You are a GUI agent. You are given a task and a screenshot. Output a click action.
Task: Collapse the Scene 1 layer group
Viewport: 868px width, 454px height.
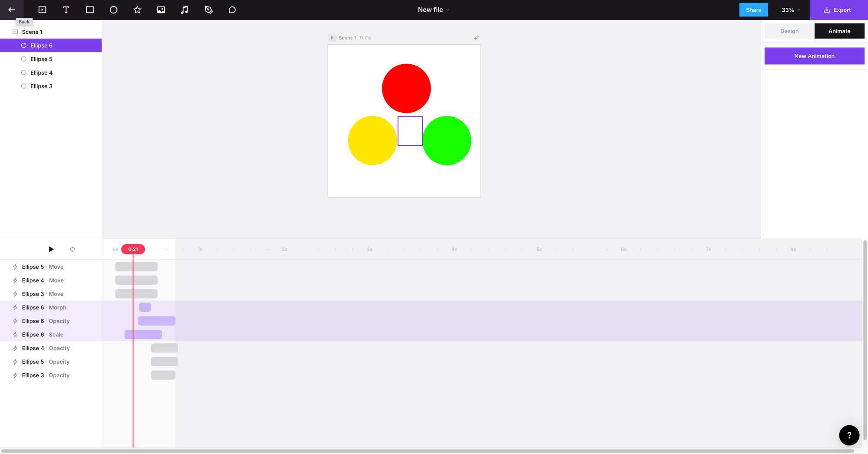(x=15, y=32)
